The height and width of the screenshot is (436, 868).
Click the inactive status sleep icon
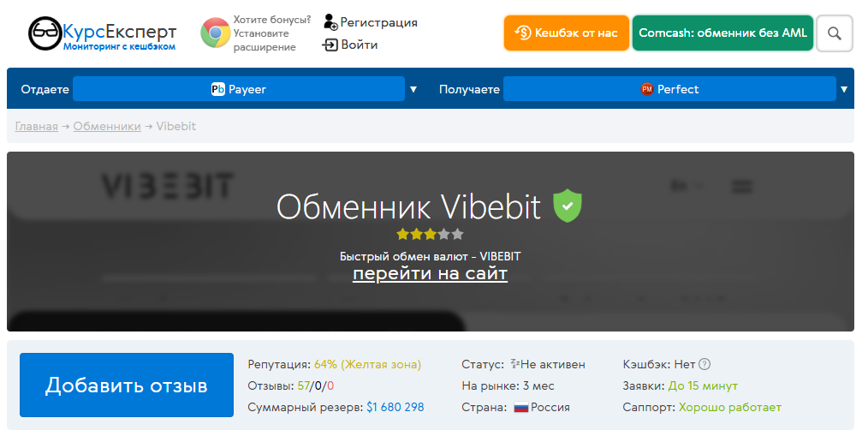tap(514, 363)
